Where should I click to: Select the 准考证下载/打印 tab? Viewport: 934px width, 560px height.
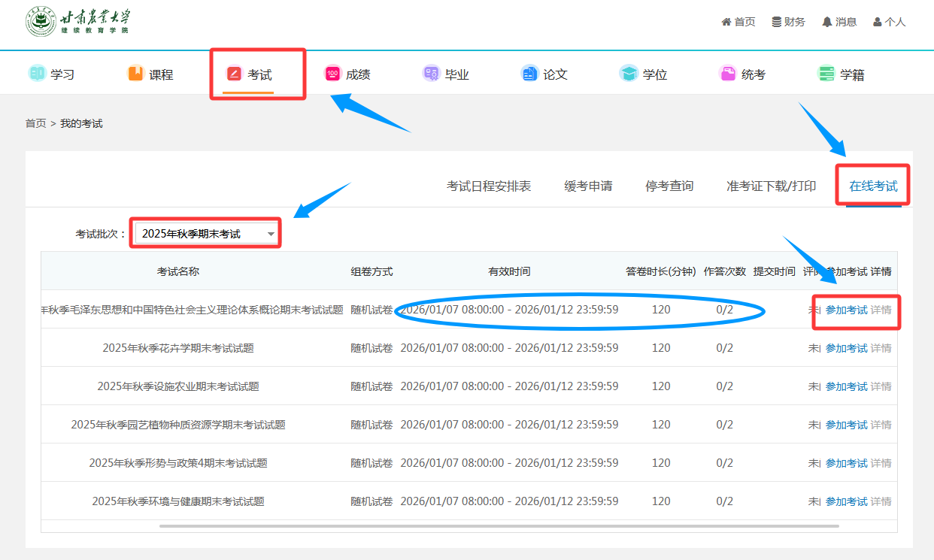[771, 186]
